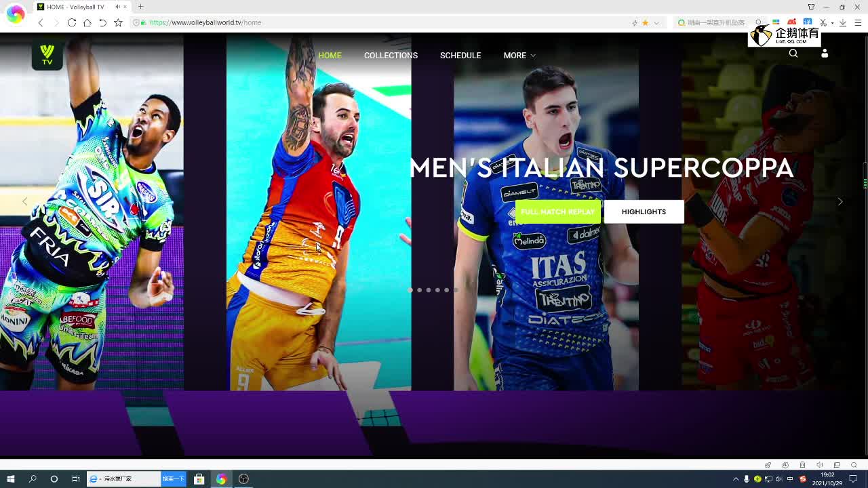Image resolution: width=868 pixels, height=488 pixels.
Task: Click the FULL MATCH REPLAY button
Action: (x=557, y=211)
